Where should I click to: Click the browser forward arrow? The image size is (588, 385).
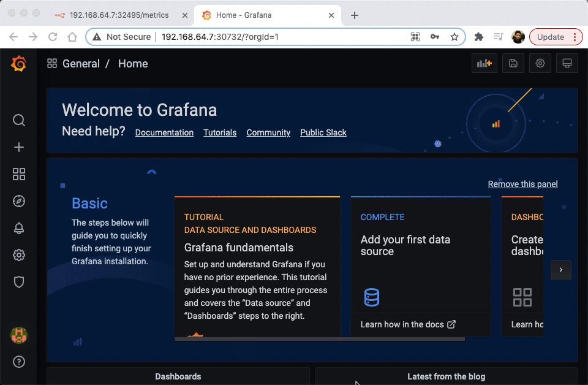(33, 37)
